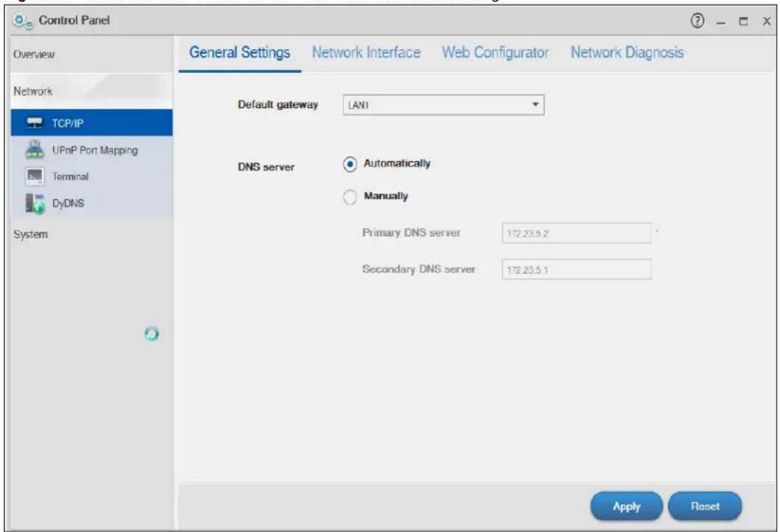
Task: Click the Terminal console icon
Action: click(35, 176)
